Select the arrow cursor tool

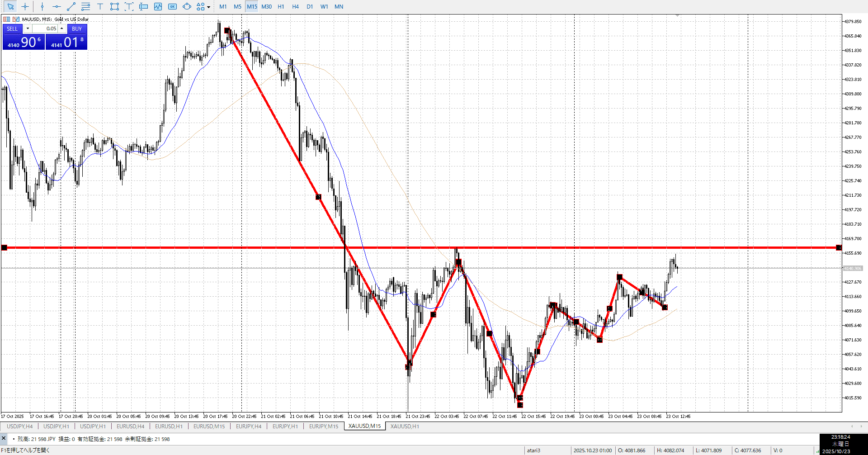[x=11, y=6]
